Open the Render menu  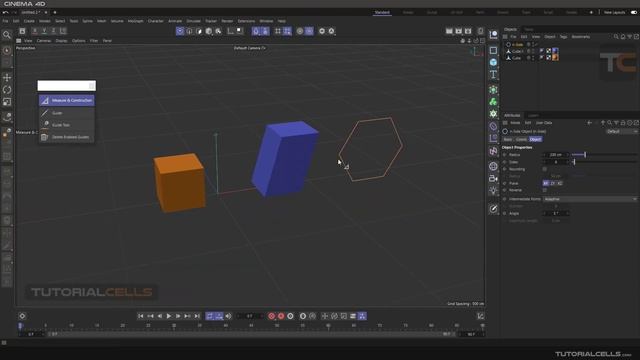(227, 21)
